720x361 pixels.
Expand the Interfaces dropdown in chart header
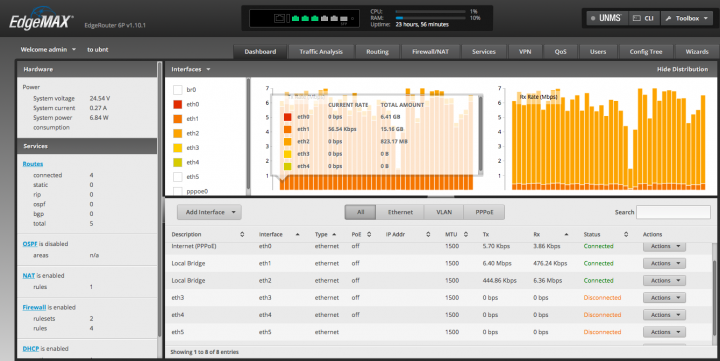tap(191, 69)
